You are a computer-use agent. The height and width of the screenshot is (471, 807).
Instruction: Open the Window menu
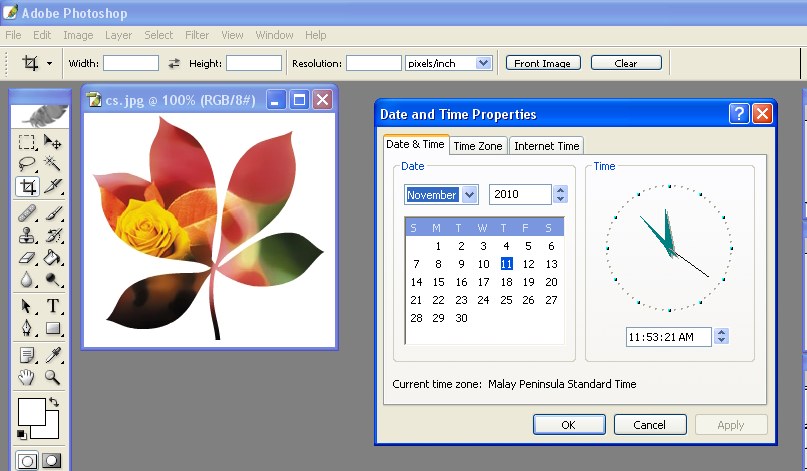(x=274, y=35)
